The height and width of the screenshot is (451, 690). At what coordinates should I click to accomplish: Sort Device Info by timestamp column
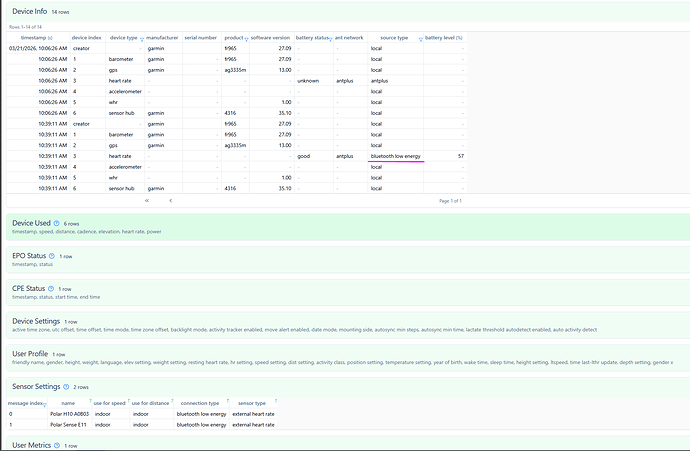(33, 37)
